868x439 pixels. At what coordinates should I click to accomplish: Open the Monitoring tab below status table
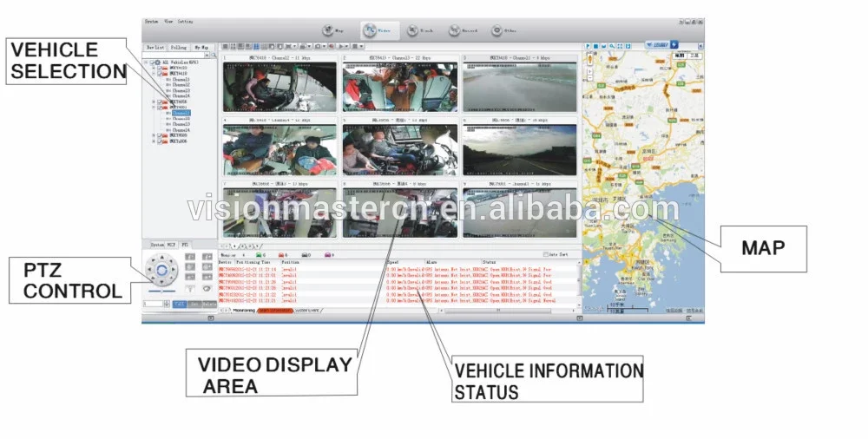(x=244, y=311)
